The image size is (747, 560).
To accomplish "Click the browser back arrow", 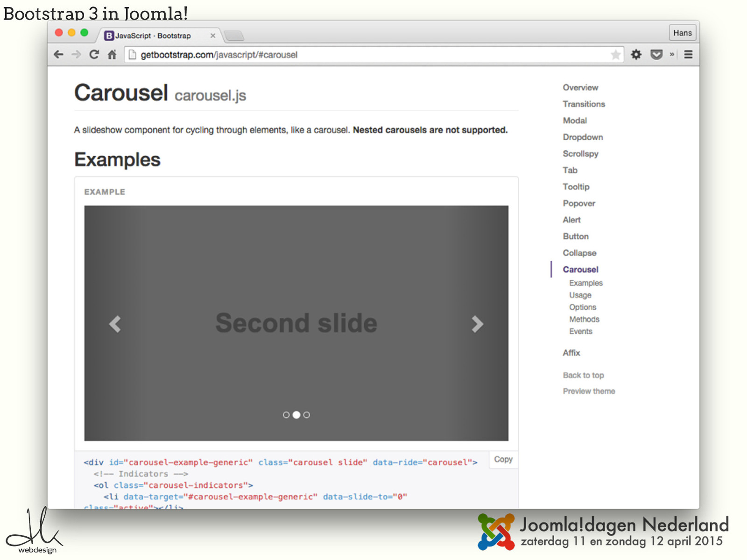I will pyautogui.click(x=58, y=55).
